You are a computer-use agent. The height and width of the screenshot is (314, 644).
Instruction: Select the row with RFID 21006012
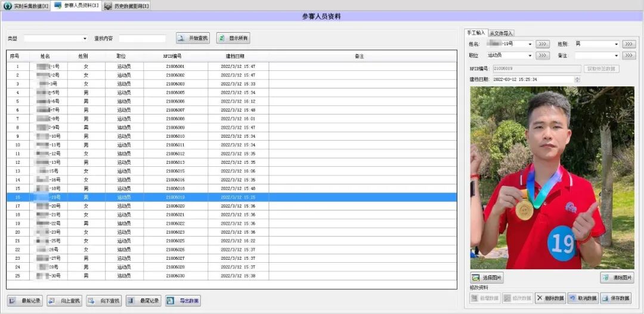pyautogui.click(x=231, y=154)
